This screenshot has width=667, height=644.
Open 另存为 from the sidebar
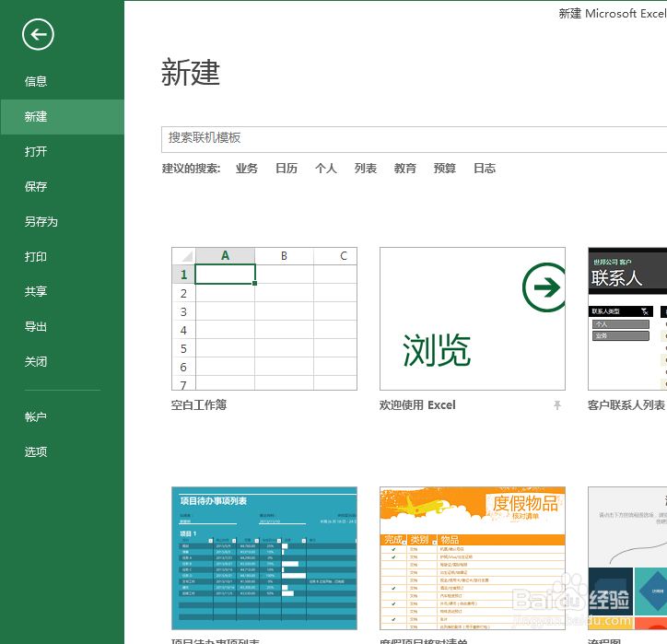coord(41,222)
